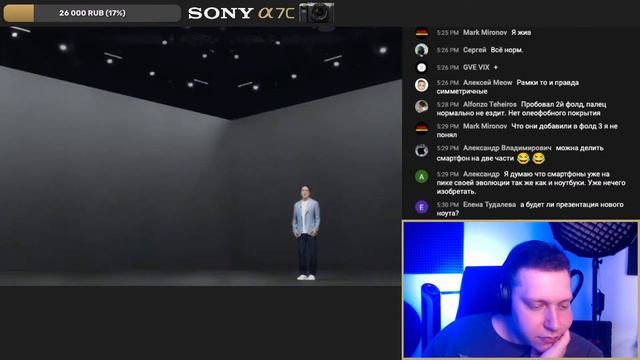
Task: Open Mark Mironov's avatar next to the фолд 3 message
Action: point(422,128)
